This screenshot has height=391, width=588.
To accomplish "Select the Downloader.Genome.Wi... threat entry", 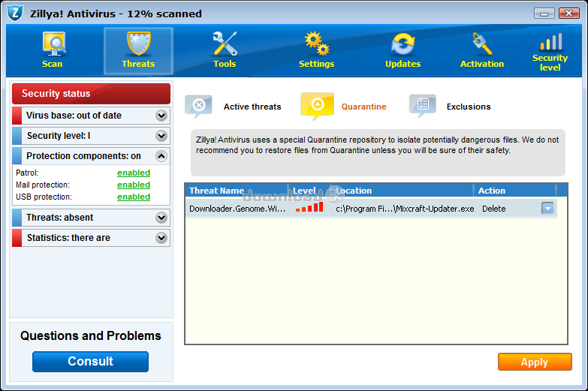I will coord(237,209).
